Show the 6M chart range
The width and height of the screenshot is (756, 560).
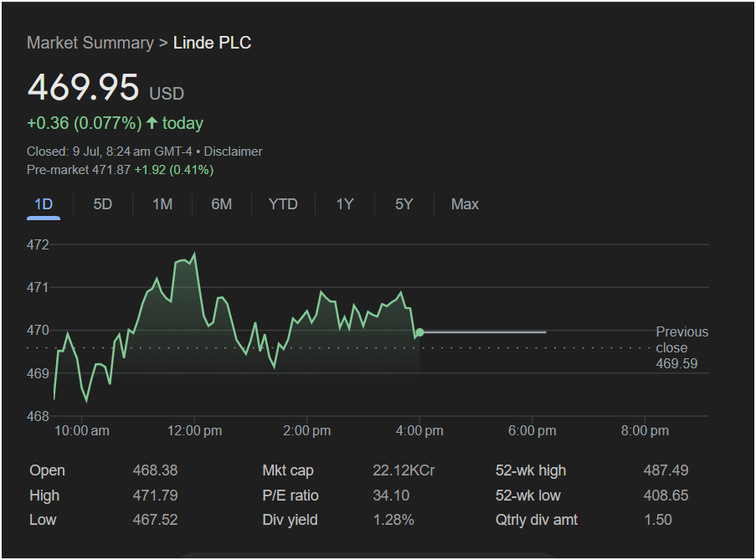221,204
